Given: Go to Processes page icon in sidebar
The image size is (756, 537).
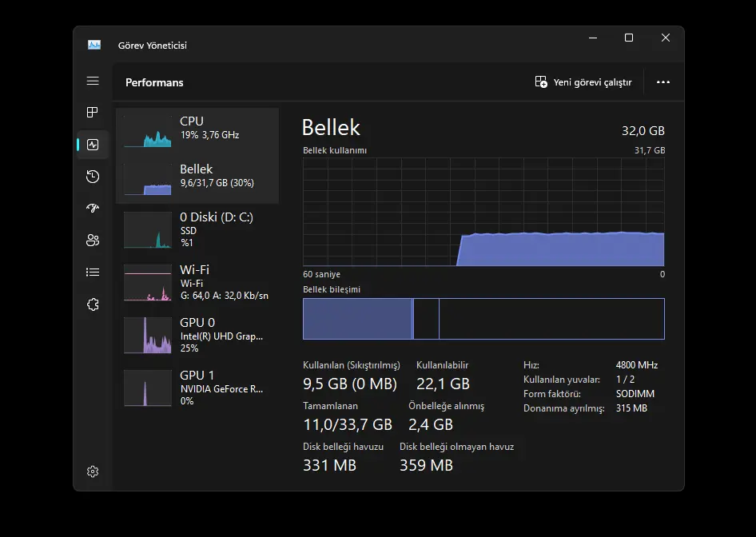Looking at the screenshot, I should tap(93, 113).
